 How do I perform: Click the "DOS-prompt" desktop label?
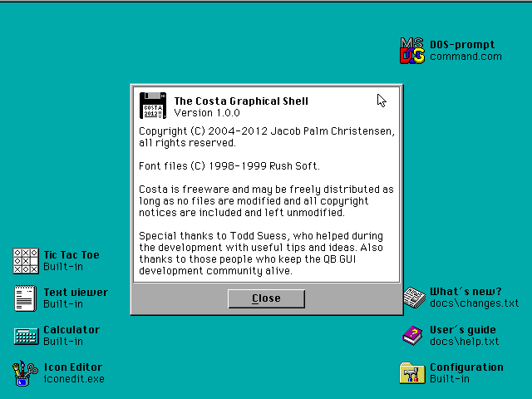[x=461, y=45]
